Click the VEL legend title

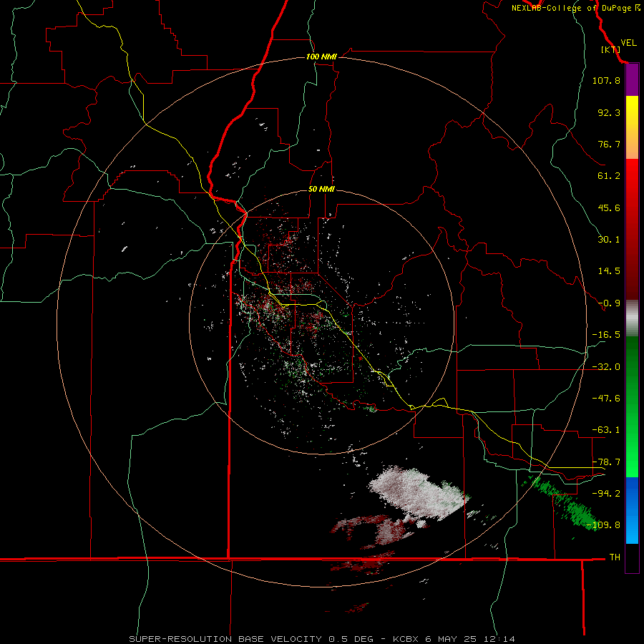point(628,43)
